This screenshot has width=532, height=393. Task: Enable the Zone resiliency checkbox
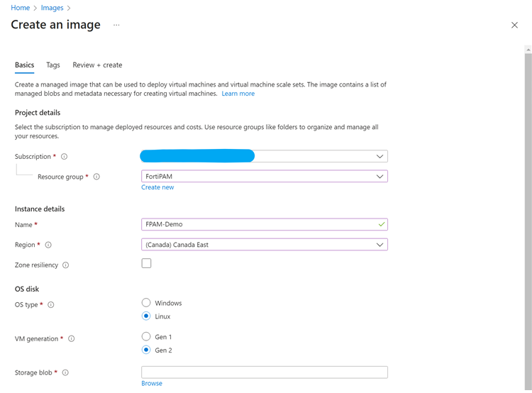tap(146, 263)
